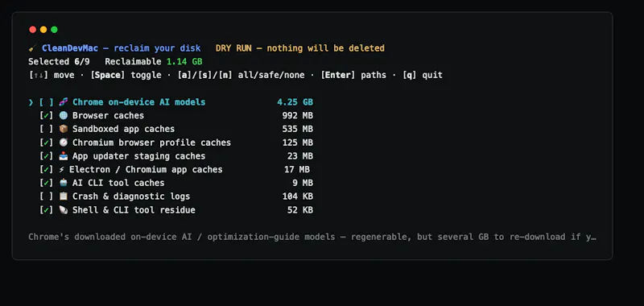Click the green maximize window button

[x=54, y=30]
